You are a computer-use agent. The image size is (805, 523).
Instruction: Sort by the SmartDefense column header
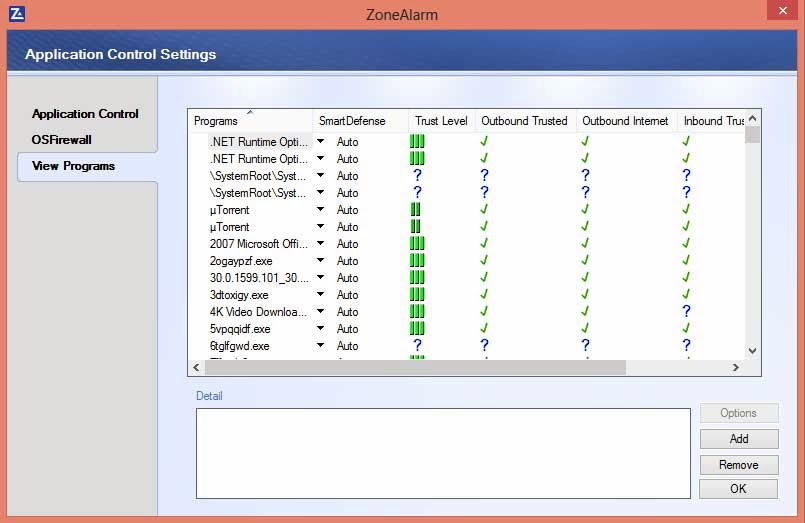(x=360, y=121)
